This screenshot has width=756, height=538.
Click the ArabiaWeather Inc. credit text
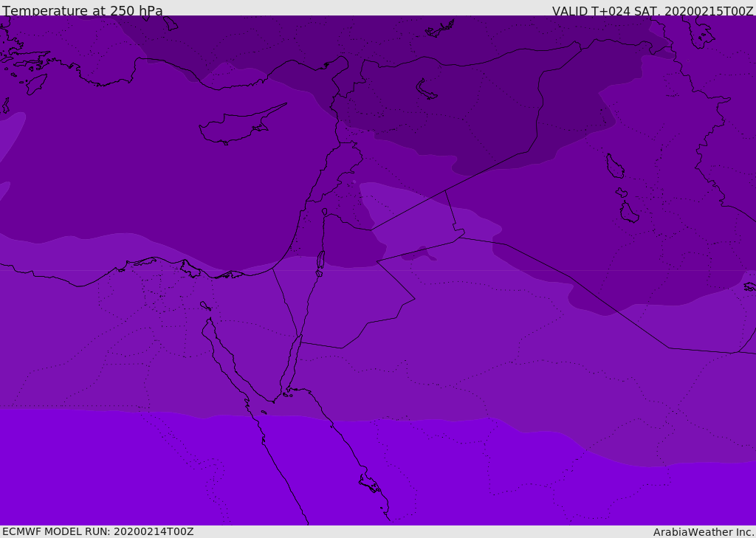[704, 532]
